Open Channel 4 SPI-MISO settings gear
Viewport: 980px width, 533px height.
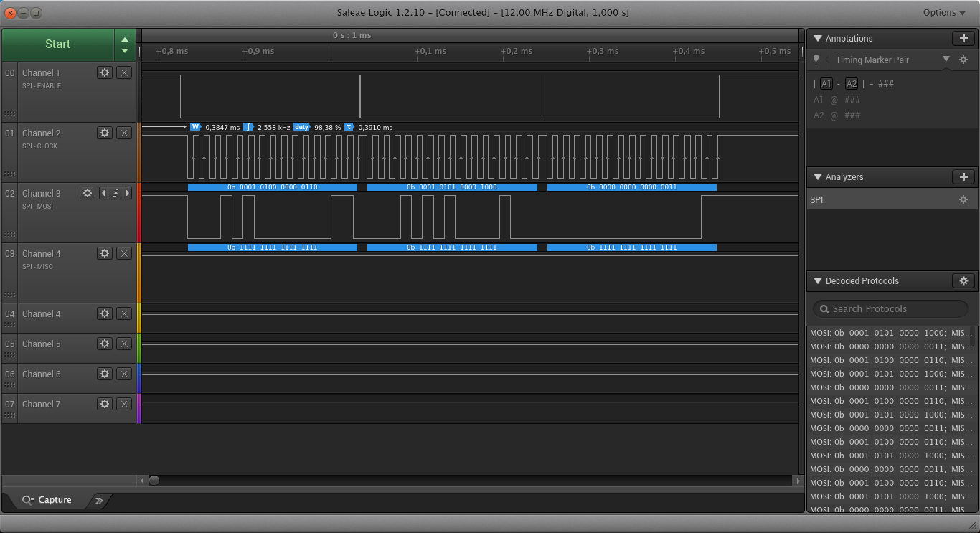point(105,253)
